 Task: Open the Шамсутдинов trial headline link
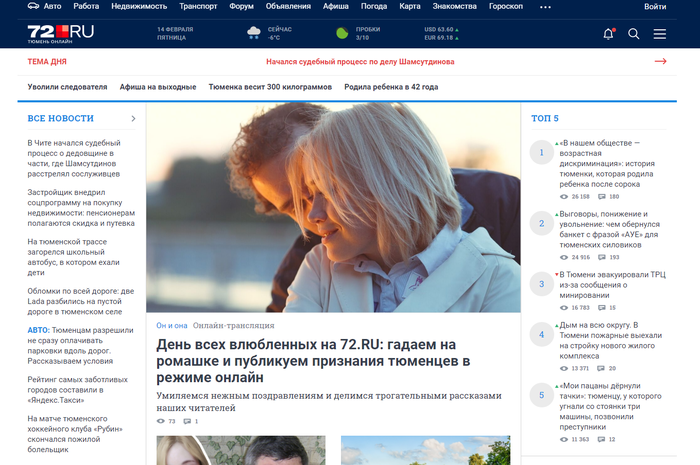click(x=359, y=61)
